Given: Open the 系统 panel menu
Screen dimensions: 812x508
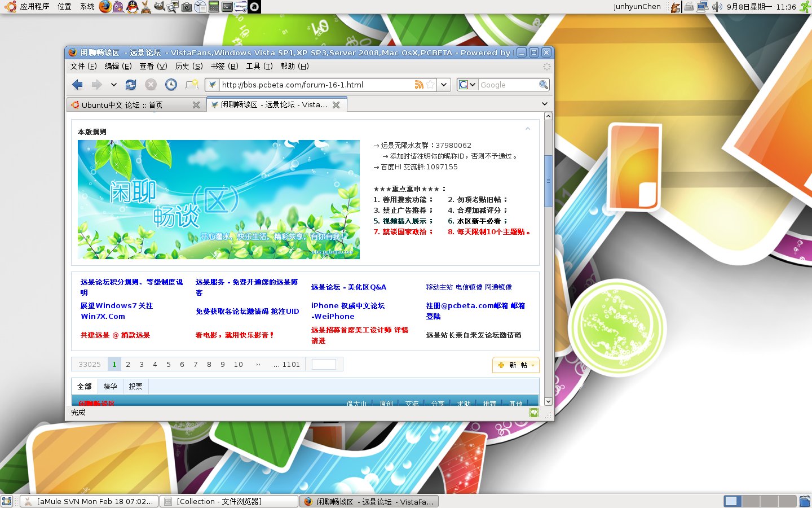Looking at the screenshot, I should 87,7.
